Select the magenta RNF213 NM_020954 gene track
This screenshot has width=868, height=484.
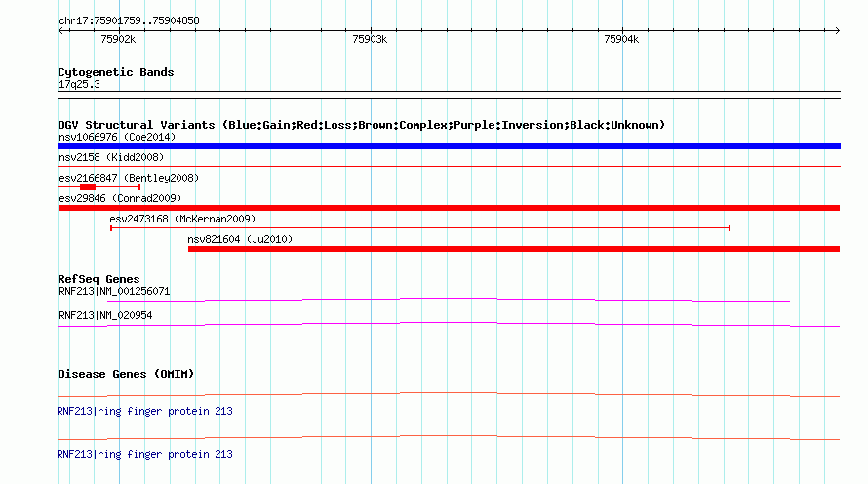click(x=449, y=325)
